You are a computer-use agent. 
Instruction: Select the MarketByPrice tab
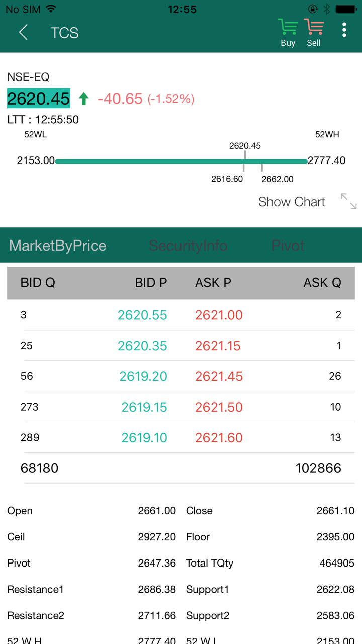[x=58, y=246]
